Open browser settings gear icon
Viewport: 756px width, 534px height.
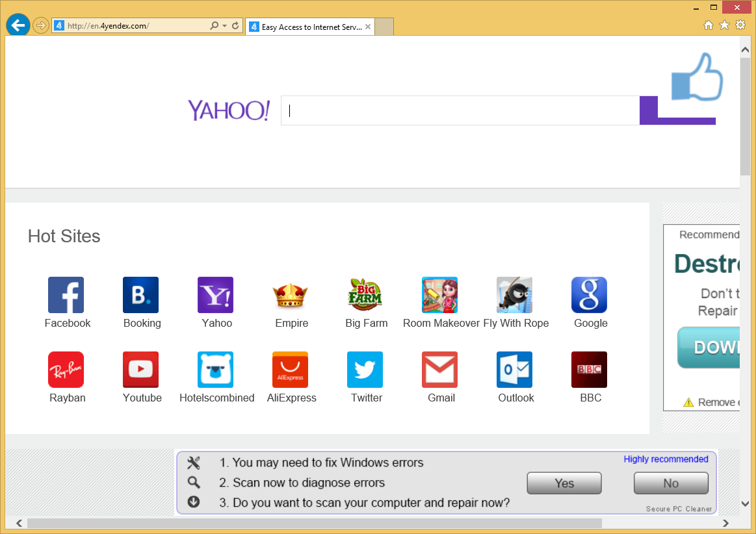[x=740, y=25]
